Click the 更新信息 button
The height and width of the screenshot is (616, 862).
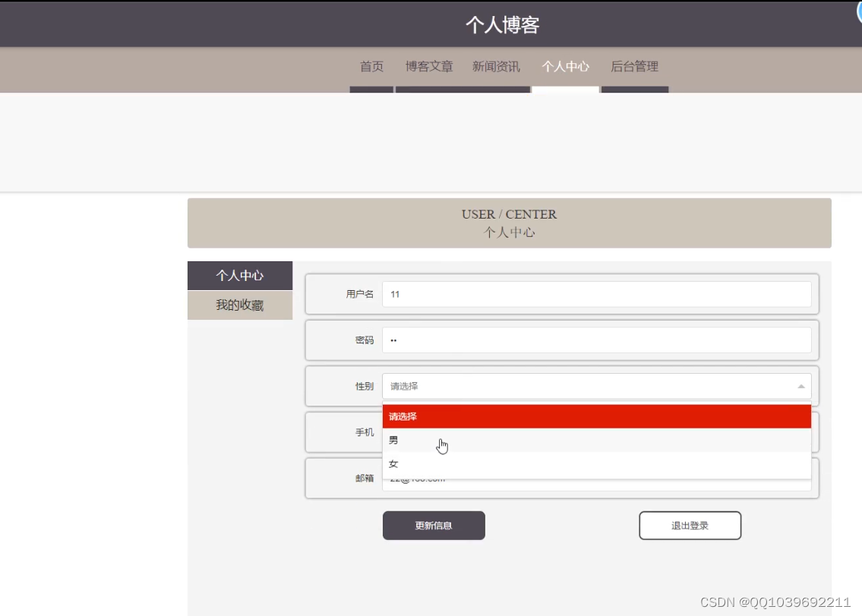[x=434, y=526]
